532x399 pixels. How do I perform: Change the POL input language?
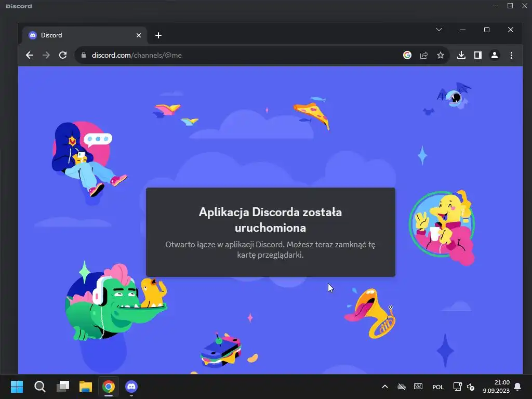click(x=437, y=387)
